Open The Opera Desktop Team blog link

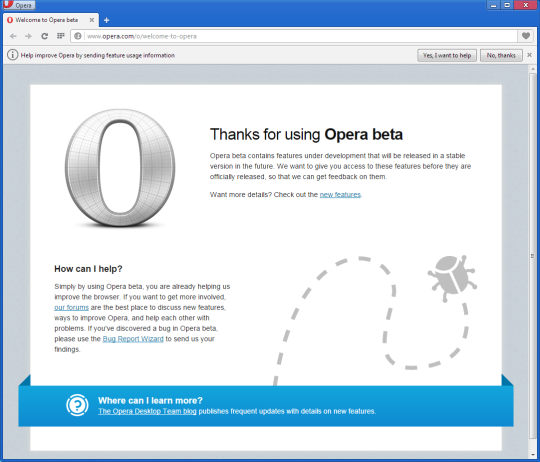pyautogui.click(x=147, y=411)
